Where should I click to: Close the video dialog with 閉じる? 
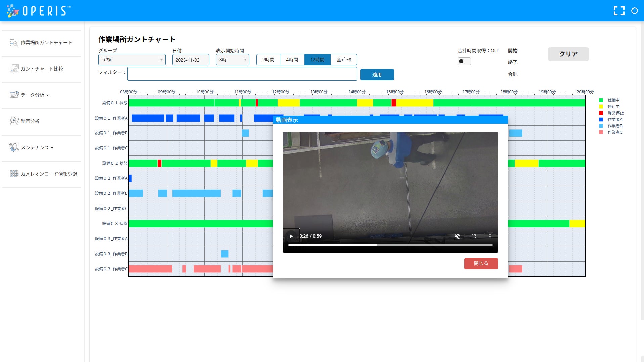click(481, 264)
